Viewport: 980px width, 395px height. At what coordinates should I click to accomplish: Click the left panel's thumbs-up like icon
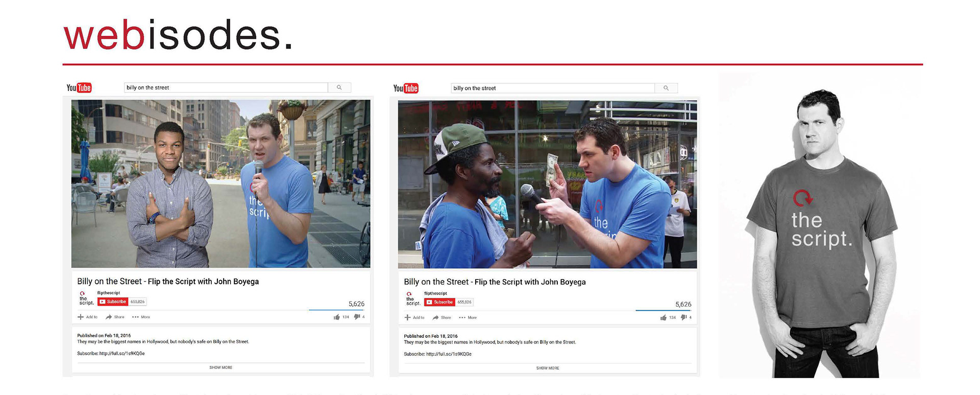click(x=336, y=317)
